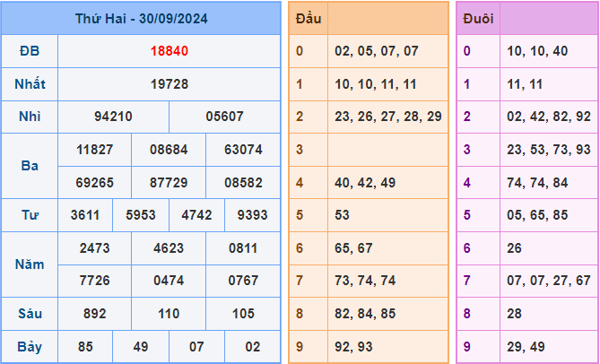Image resolution: width=600 pixels, height=364 pixels.
Task: Click the date header Thứ Hai - 30/09/2024
Action: click(141, 18)
